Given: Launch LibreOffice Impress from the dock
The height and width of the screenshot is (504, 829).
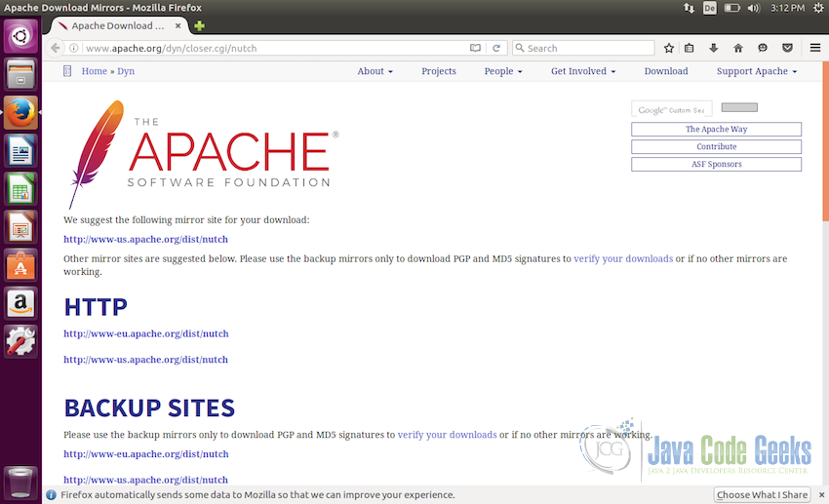Looking at the screenshot, I should click(x=20, y=227).
